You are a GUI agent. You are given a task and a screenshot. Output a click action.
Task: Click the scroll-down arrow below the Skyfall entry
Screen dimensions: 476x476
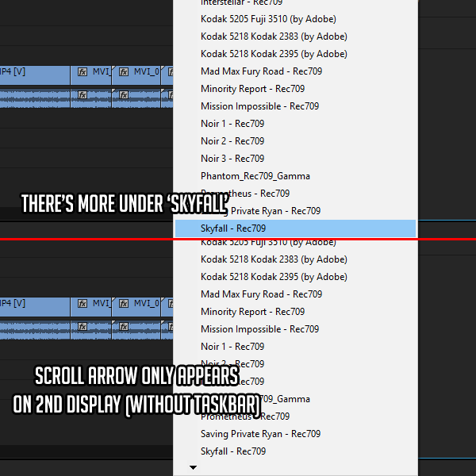click(x=193, y=467)
